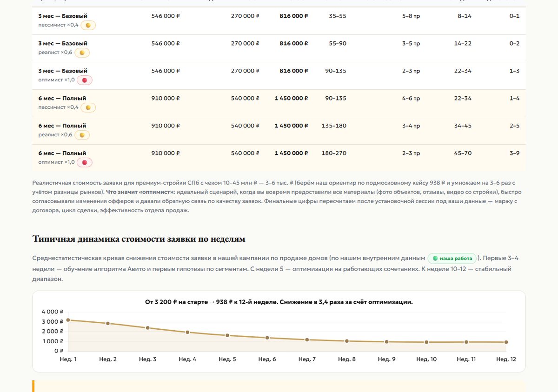Select the Нед. 10 data point on chart

426,342
